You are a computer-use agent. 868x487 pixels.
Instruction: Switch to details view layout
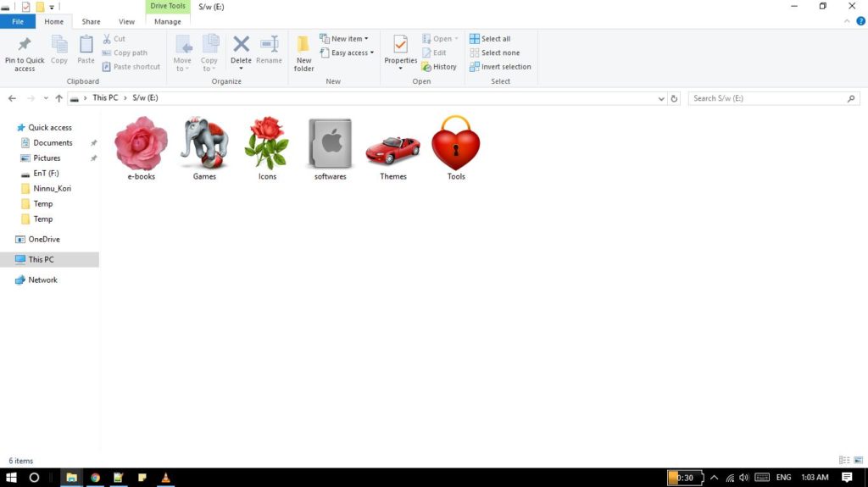(x=844, y=460)
